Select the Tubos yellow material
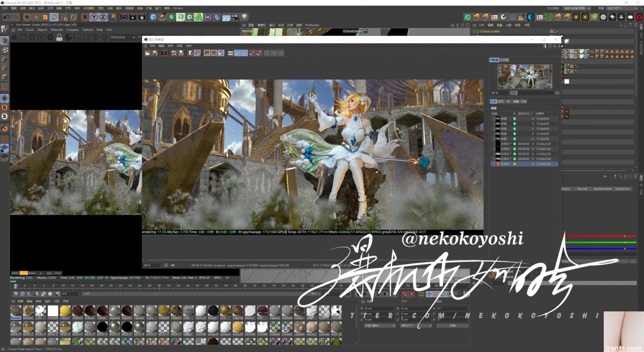644x352 pixels. (65, 312)
